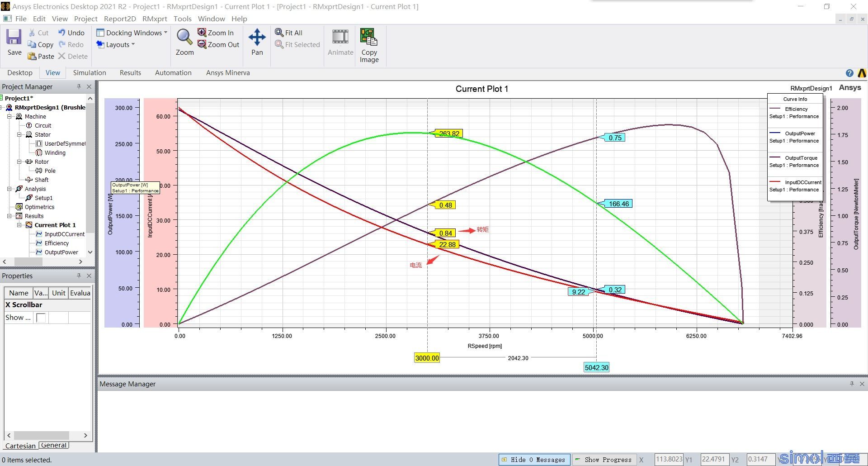Collapse the Machine tree node
Image resolution: width=868 pixels, height=466 pixels.
pyautogui.click(x=9, y=116)
